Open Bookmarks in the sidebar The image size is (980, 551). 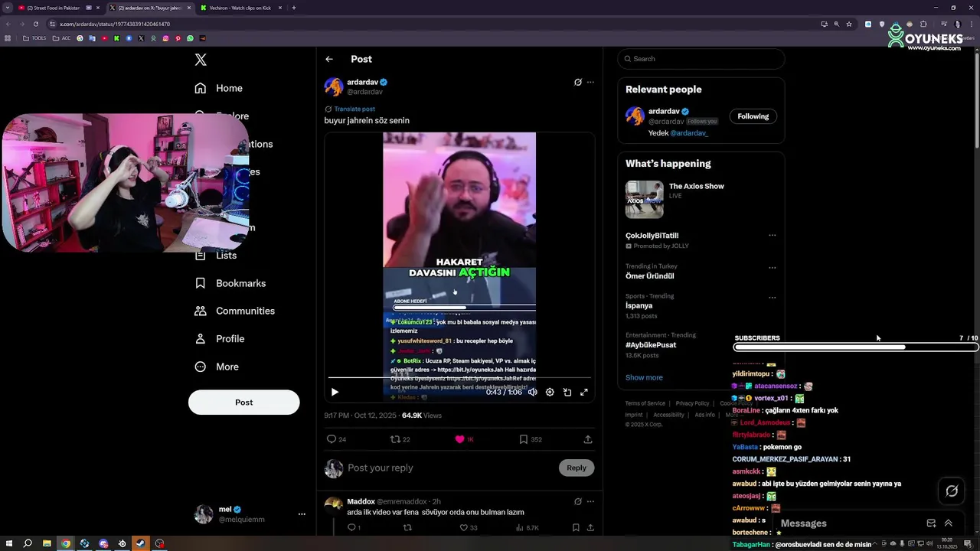pos(230,283)
